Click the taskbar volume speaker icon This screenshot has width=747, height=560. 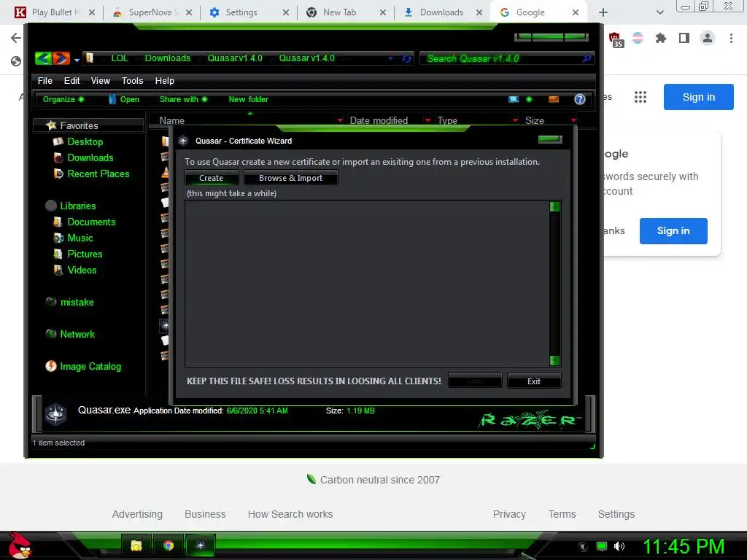619,546
